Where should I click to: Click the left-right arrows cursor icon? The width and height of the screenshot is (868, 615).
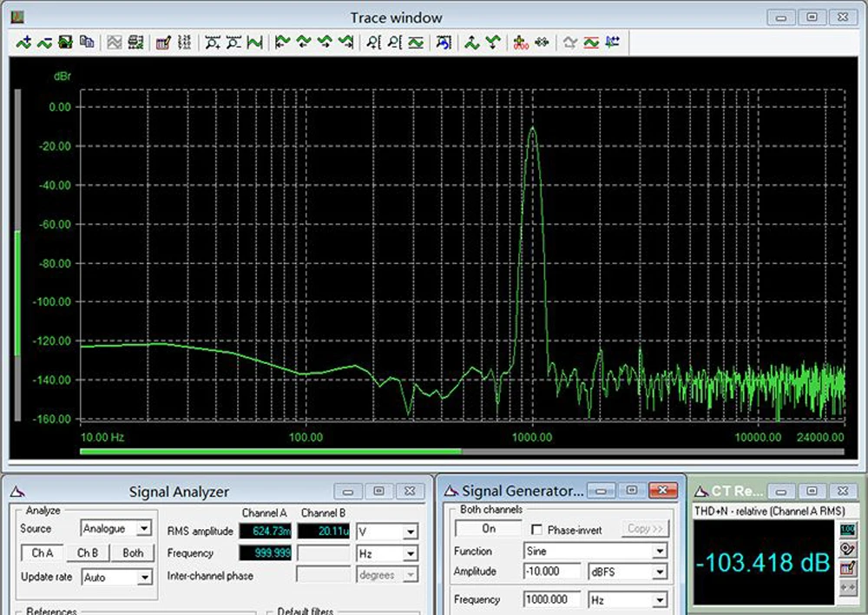coord(542,42)
